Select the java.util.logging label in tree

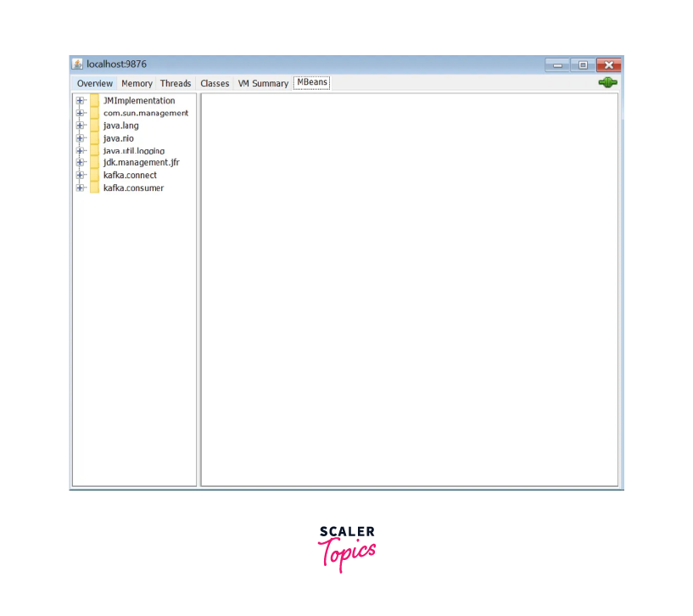pos(134,151)
